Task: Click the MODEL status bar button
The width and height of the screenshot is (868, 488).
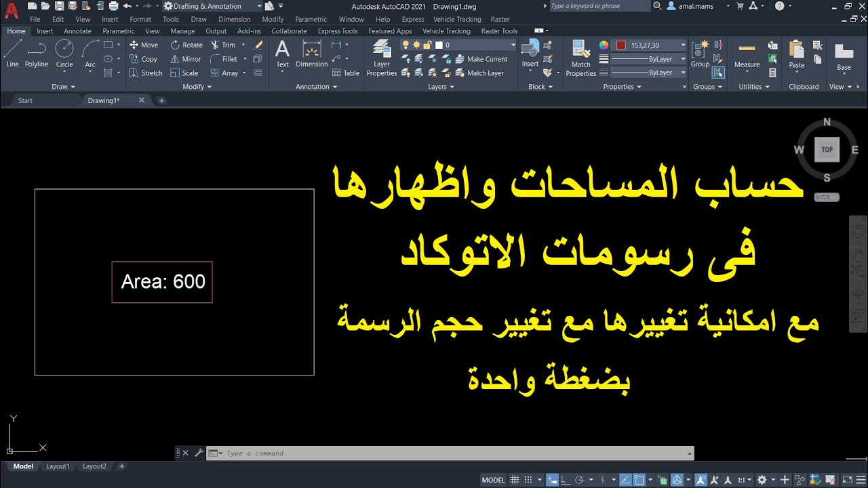Action: (x=494, y=480)
